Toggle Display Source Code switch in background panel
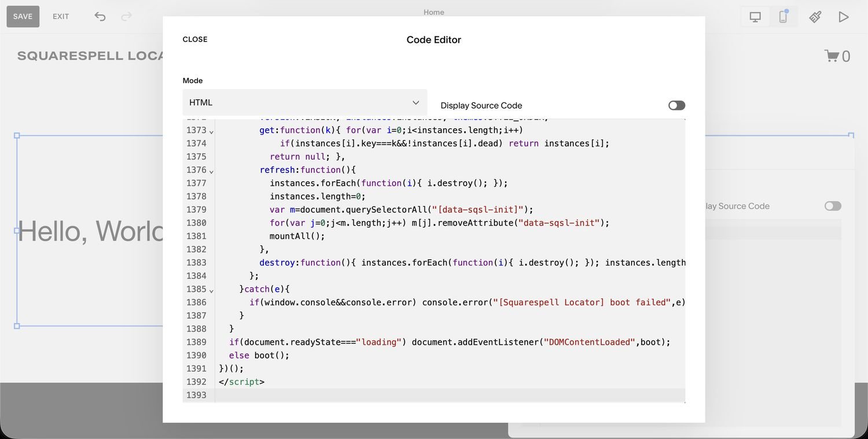Image resolution: width=868 pixels, height=439 pixels. pos(833,206)
